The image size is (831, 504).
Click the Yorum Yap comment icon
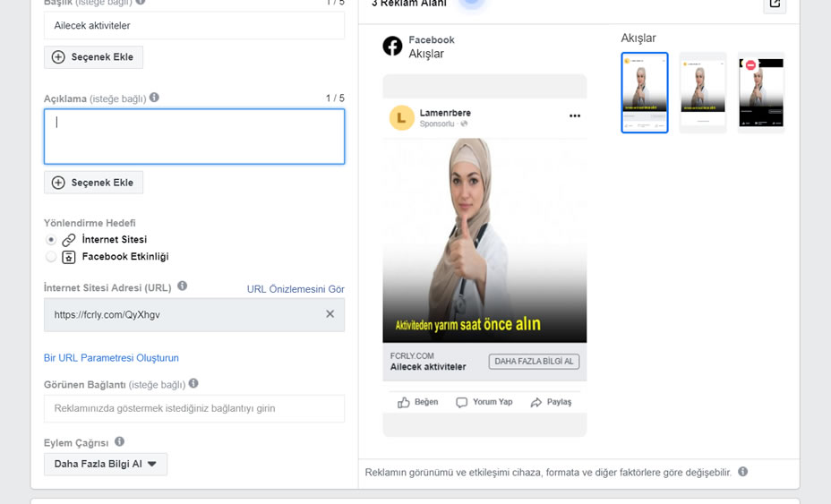461,402
